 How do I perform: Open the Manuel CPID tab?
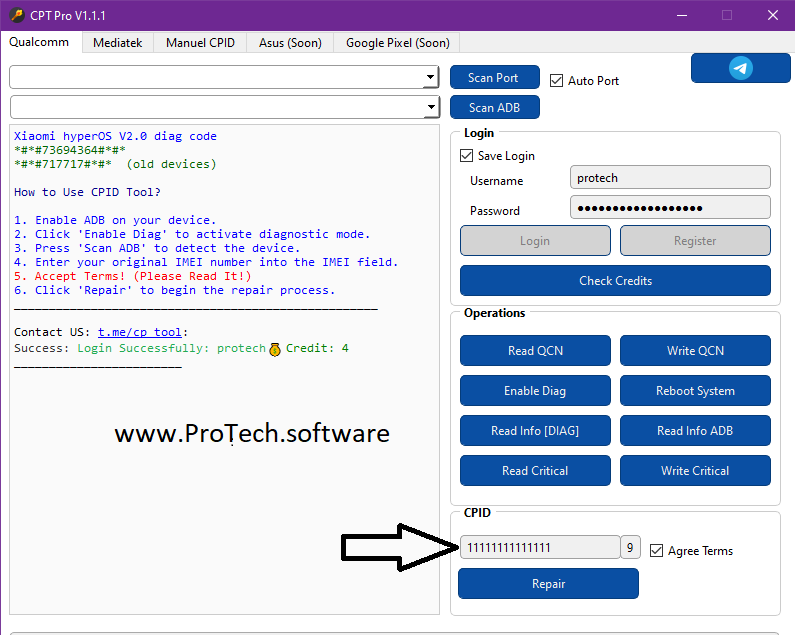200,43
